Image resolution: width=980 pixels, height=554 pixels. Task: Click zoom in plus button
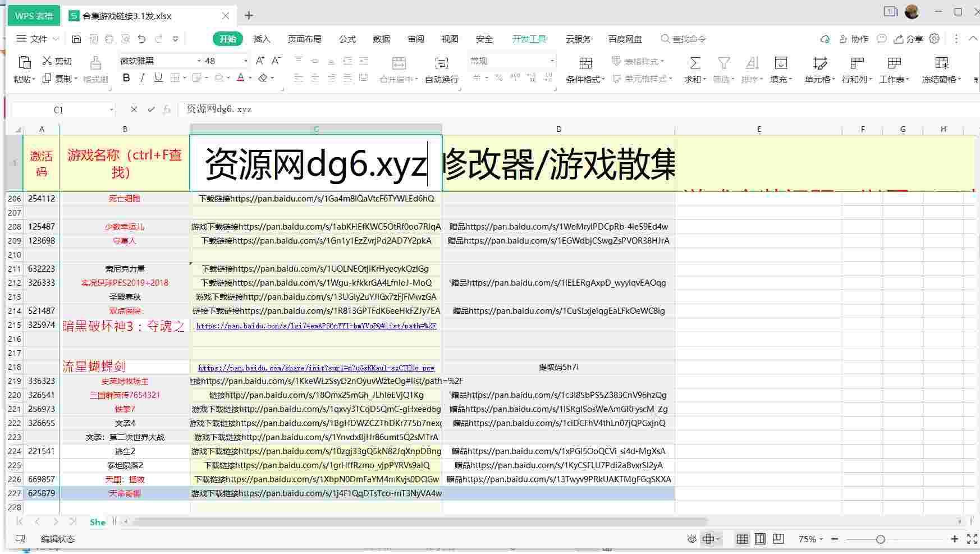955,539
